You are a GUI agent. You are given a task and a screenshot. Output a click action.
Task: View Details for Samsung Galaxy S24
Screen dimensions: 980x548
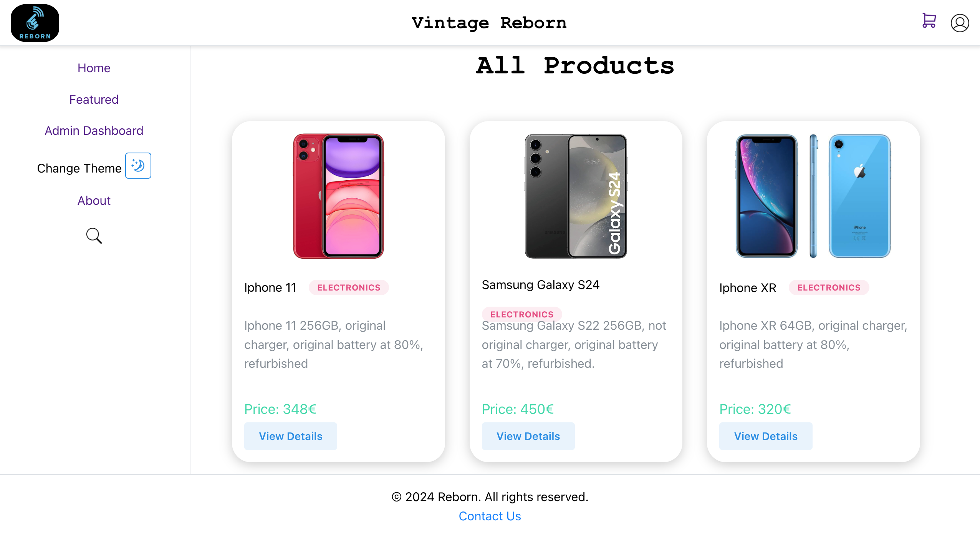(x=528, y=436)
